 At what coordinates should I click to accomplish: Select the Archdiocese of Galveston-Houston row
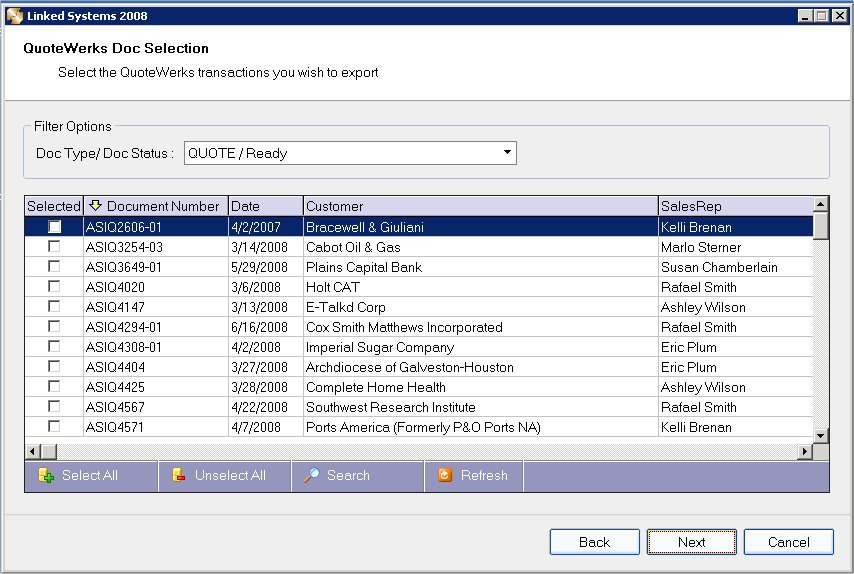pyautogui.click(x=419, y=367)
